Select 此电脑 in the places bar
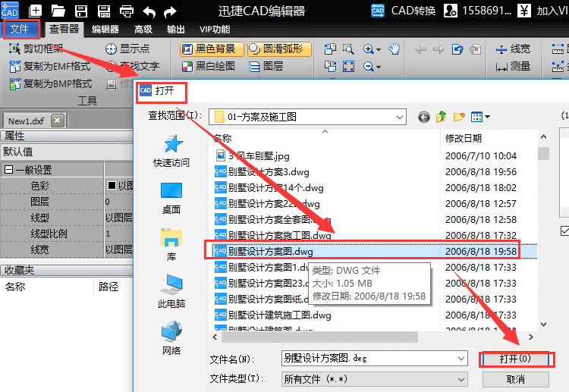The image size is (569, 392). [171, 291]
